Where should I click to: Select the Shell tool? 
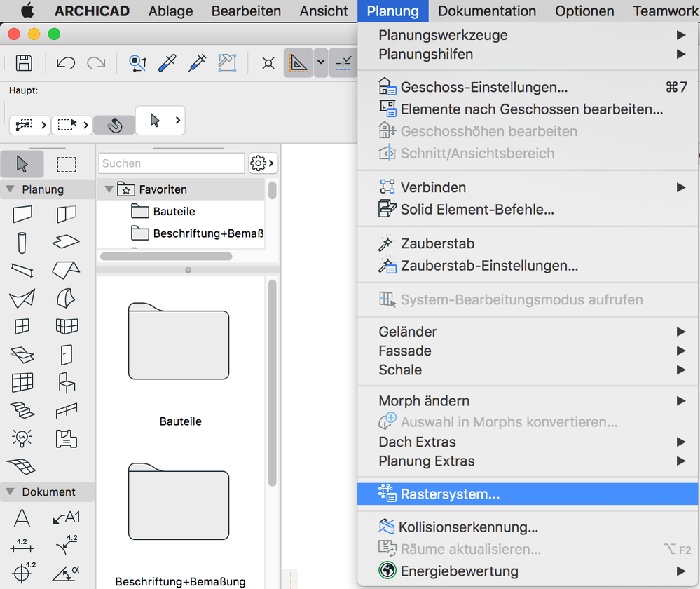tap(22, 299)
